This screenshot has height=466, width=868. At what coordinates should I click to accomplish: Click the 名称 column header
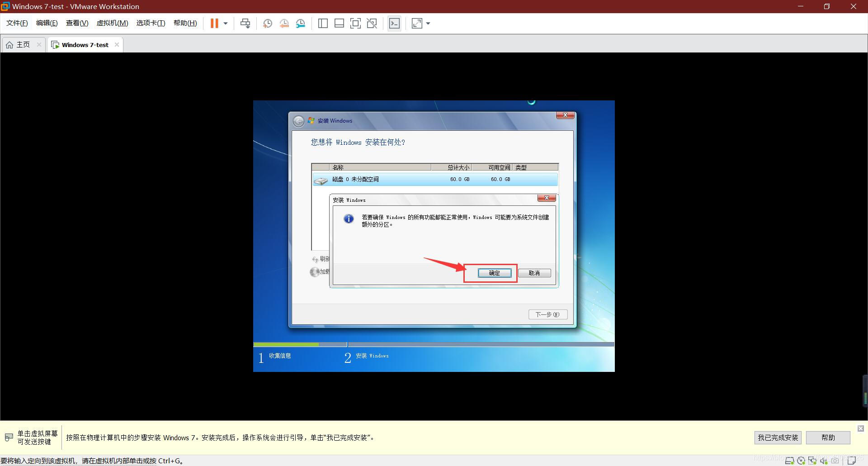(380, 167)
